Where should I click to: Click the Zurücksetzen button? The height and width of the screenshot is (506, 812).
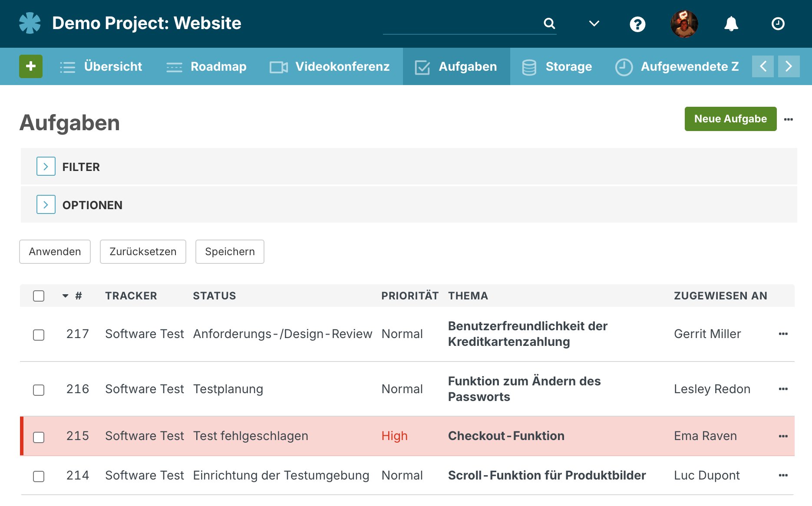(143, 252)
